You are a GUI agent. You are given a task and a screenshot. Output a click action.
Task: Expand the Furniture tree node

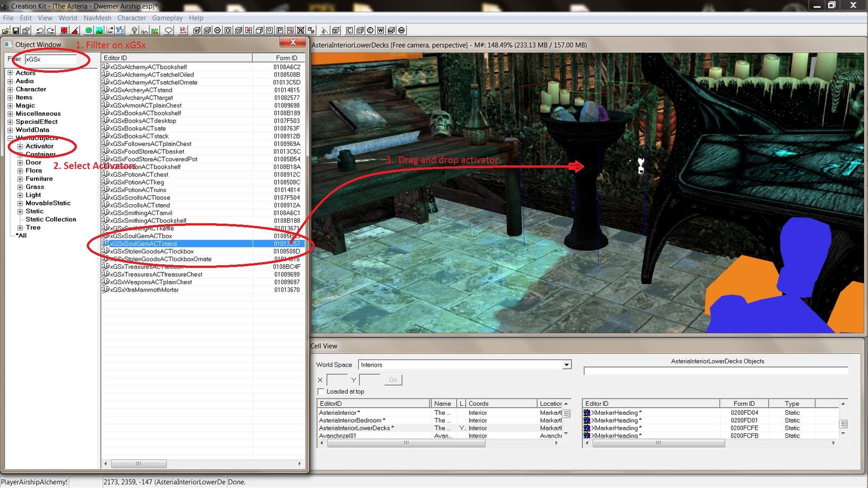pos(20,179)
